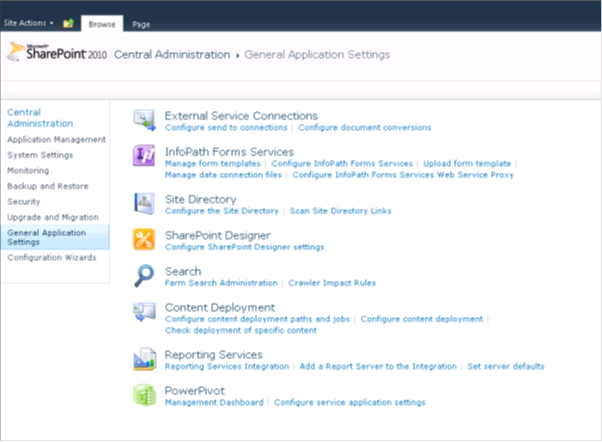The width and height of the screenshot is (602, 442).
Task: Switch to the Browse tab
Action: (x=102, y=24)
